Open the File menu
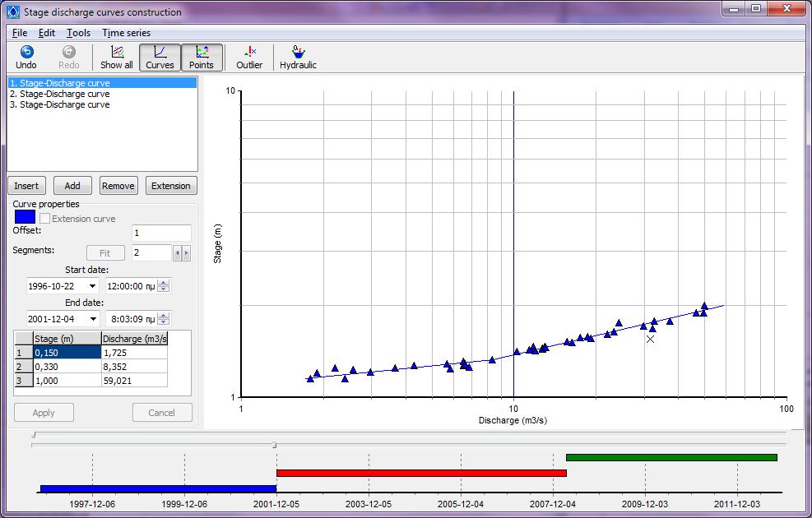This screenshot has width=812, height=518. pyautogui.click(x=20, y=33)
